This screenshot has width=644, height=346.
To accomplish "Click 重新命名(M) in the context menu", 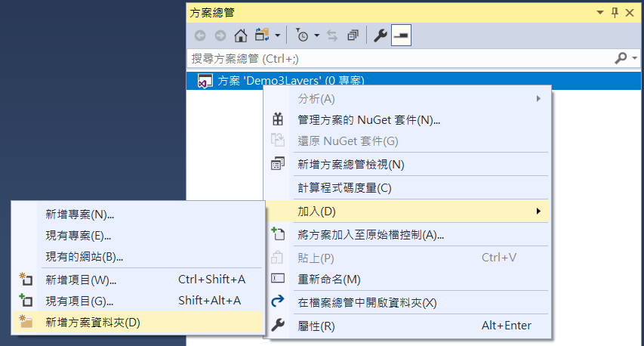I will (x=329, y=280).
